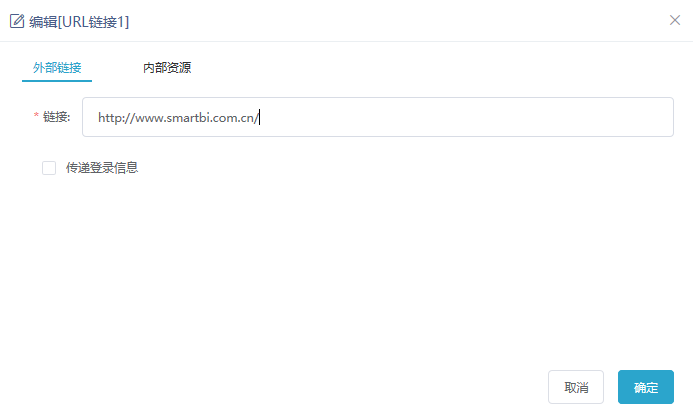
Task: Enable the 传递登录信息 checkbox
Action: click(49, 168)
